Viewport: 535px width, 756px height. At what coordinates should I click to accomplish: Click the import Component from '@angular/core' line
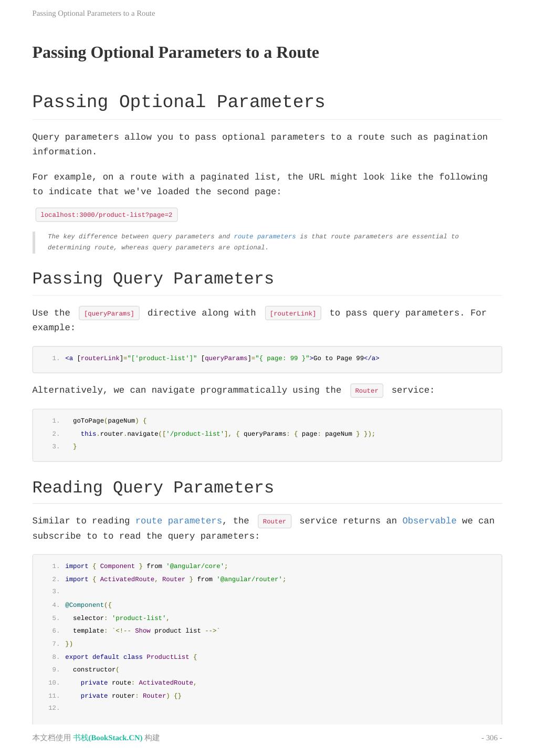pos(146,566)
